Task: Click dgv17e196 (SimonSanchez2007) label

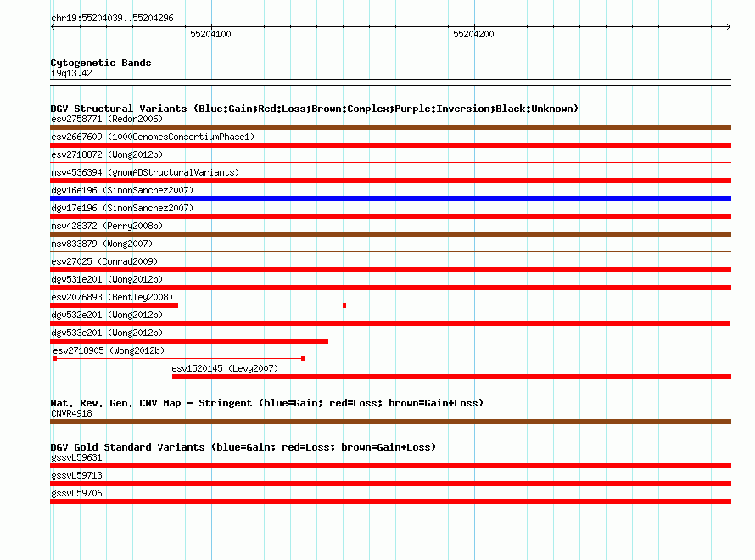Action: tap(122, 208)
